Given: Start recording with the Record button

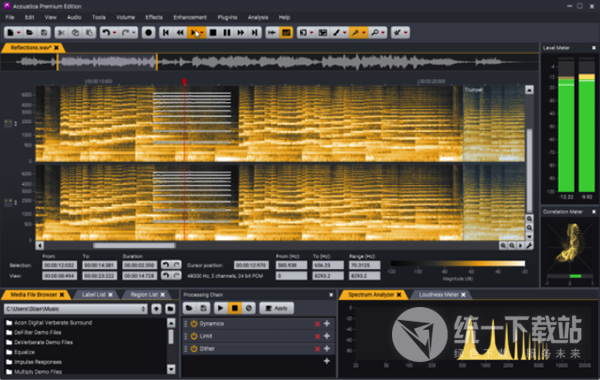Looking at the screenshot, I should click(x=148, y=33).
